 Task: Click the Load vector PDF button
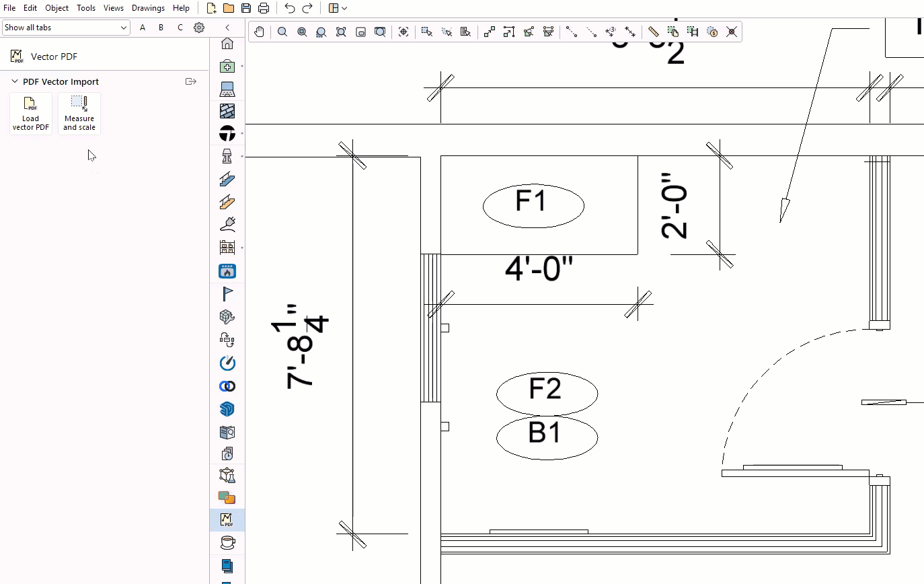pos(31,114)
